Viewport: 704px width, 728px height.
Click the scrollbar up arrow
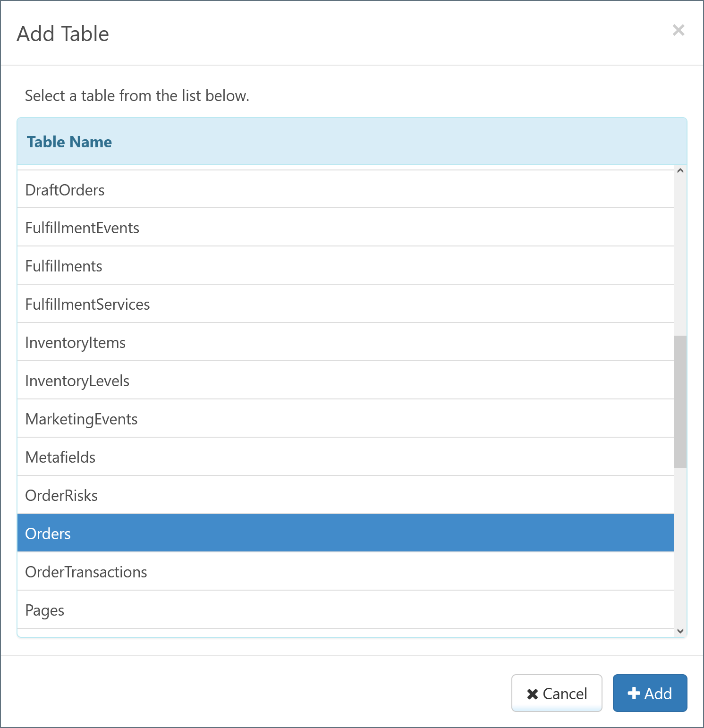tap(680, 171)
